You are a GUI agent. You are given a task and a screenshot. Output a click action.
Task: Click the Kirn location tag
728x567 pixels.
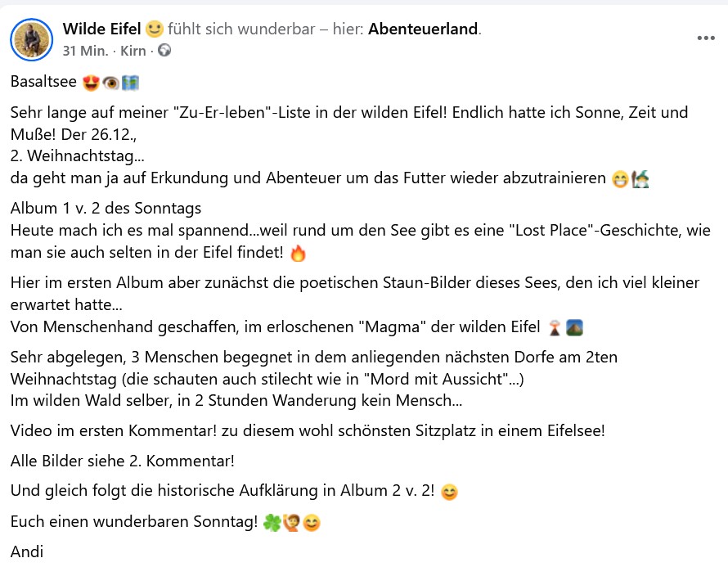133,51
